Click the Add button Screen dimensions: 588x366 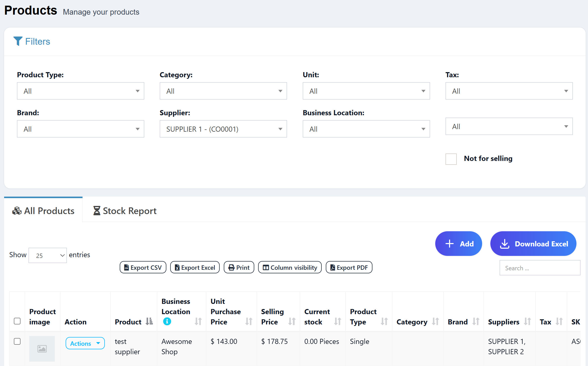(x=459, y=243)
